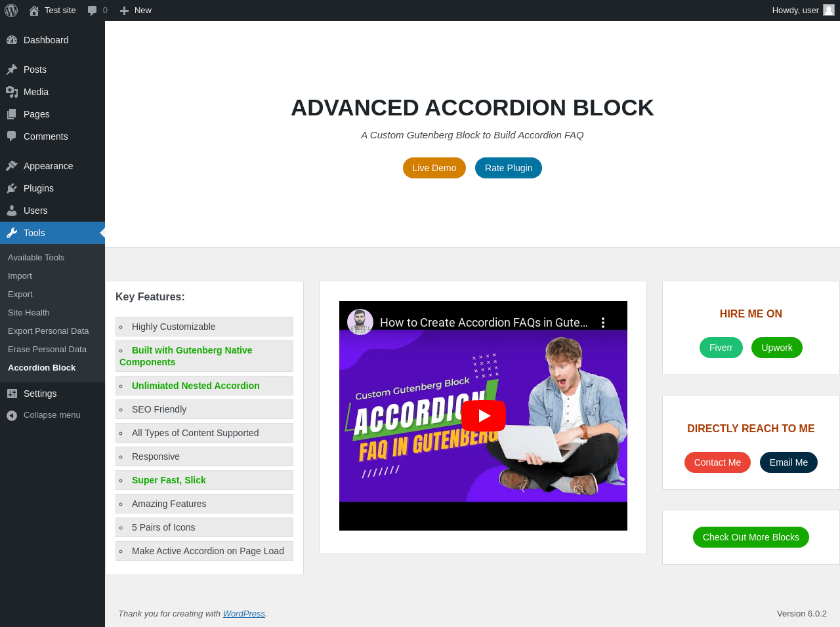Click the WordPress logo icon

point(11,10)
